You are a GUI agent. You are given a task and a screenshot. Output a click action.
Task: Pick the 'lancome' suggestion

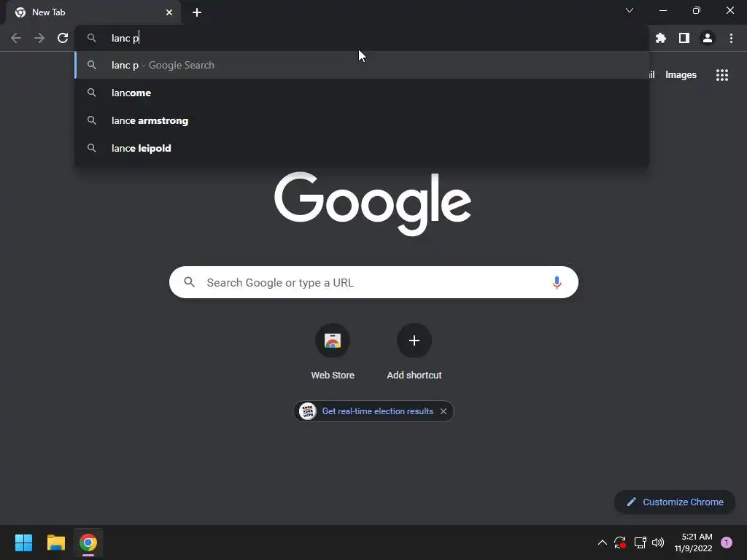click(x=362, y=93)
